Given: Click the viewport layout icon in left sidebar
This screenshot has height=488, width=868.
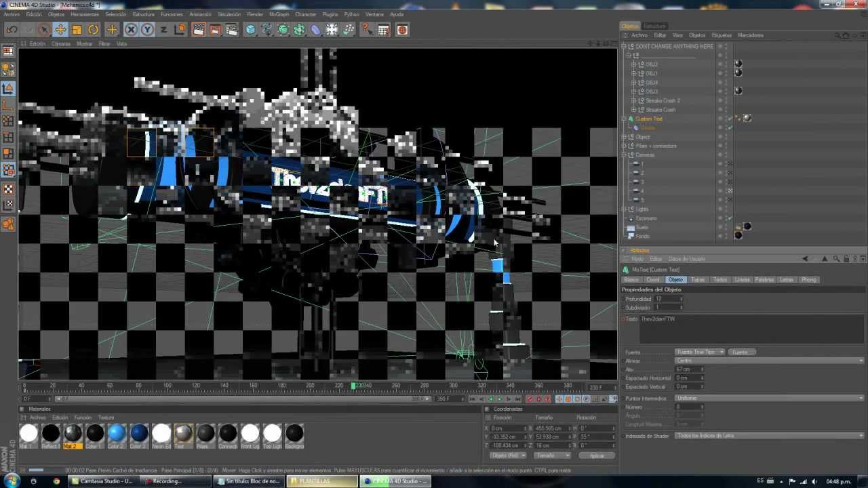Looking at the screenshot, I should pyautogui.click(x=8, y=52).
